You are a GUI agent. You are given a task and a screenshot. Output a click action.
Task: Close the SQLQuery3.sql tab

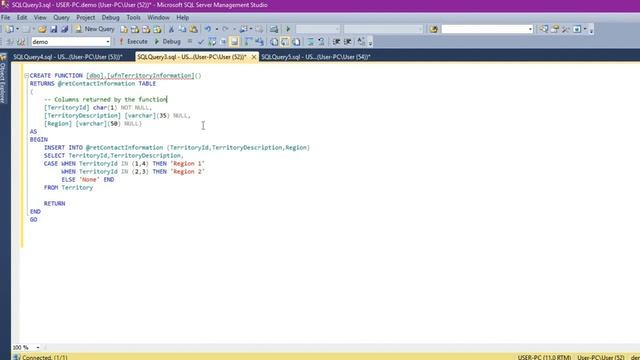[x=254, y=57]
